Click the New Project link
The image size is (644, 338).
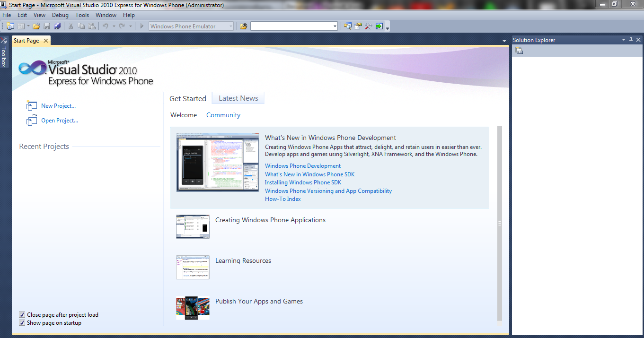tap(58, 106)
